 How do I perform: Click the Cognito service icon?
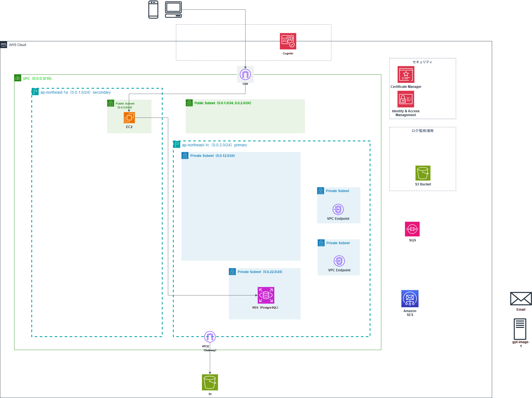pyautogui.click(x=288, y=41)
